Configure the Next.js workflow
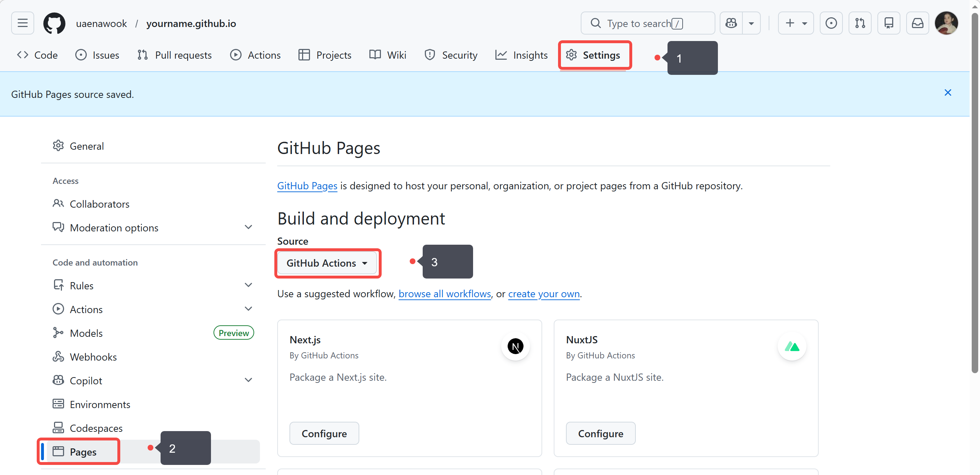Screen dimensions: 980x475 [324, 433]
